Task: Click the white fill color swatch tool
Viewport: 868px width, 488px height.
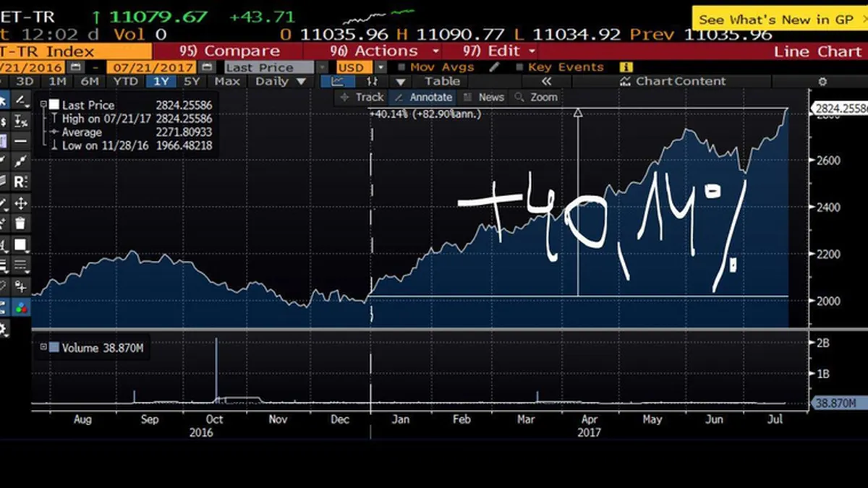Action: [x=21, y=245]
